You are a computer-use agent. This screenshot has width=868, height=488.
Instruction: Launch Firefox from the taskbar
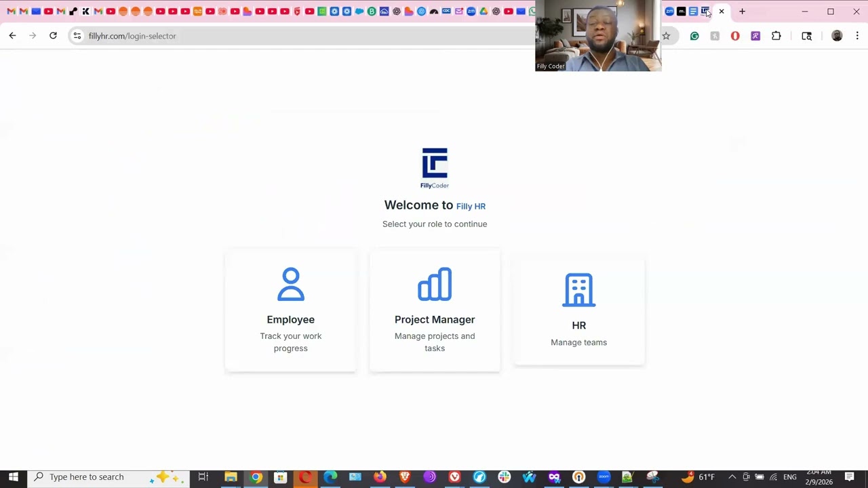pos(380,477)
